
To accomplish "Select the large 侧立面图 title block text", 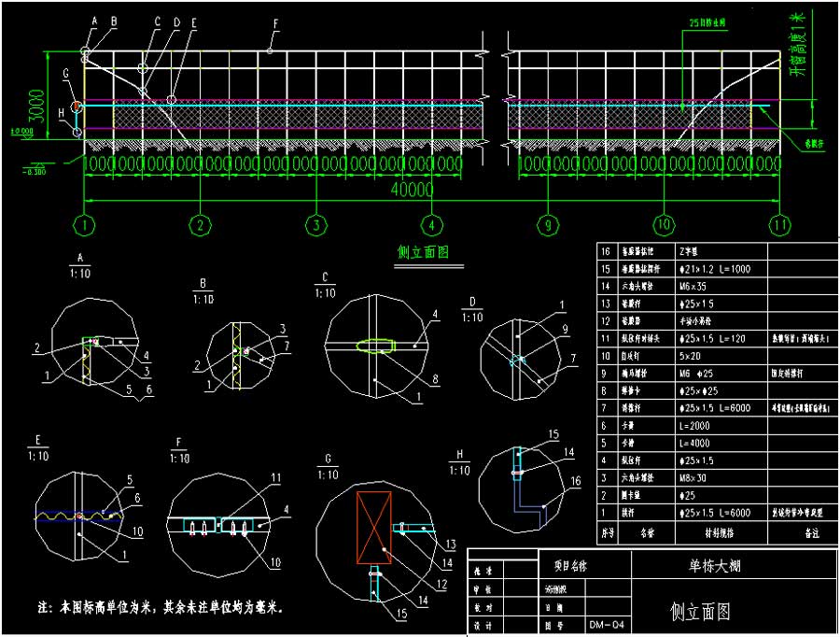I will (x=700, y=611).
